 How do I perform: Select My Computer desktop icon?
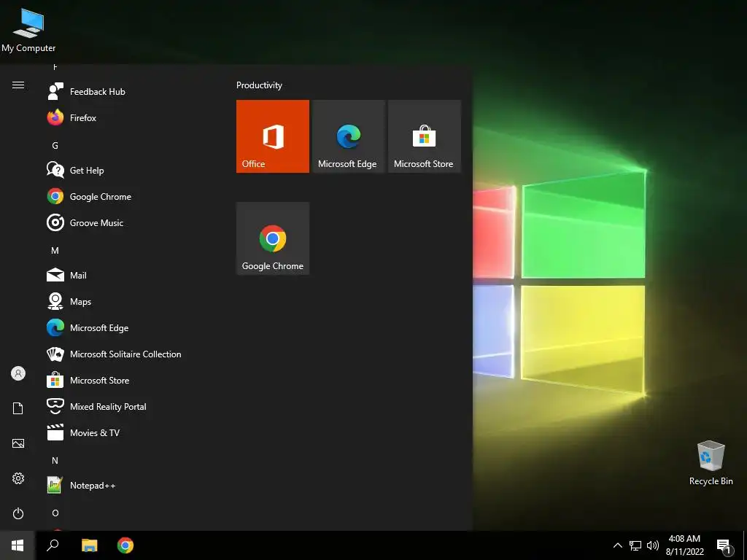coord(28,31)
